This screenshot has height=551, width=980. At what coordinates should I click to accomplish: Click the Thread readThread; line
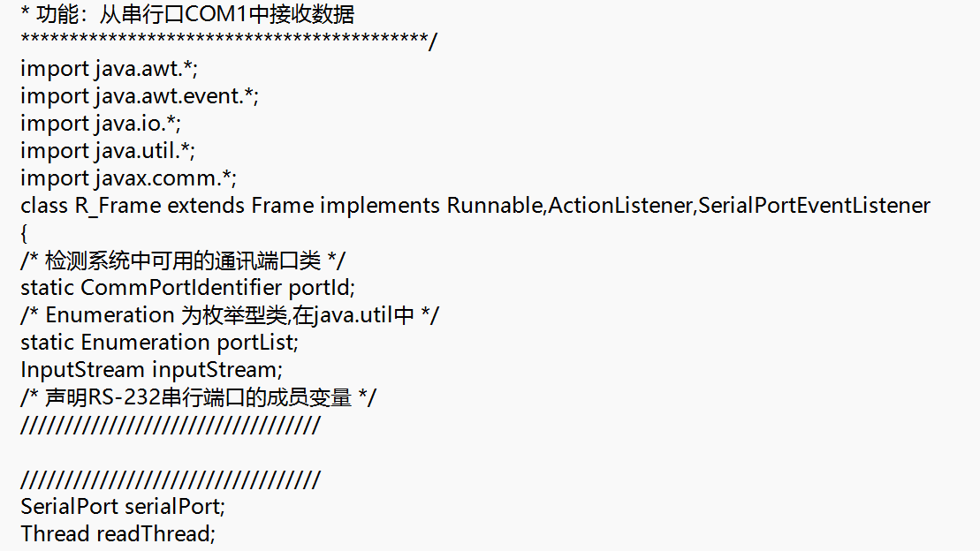click(x=118, y=534)
